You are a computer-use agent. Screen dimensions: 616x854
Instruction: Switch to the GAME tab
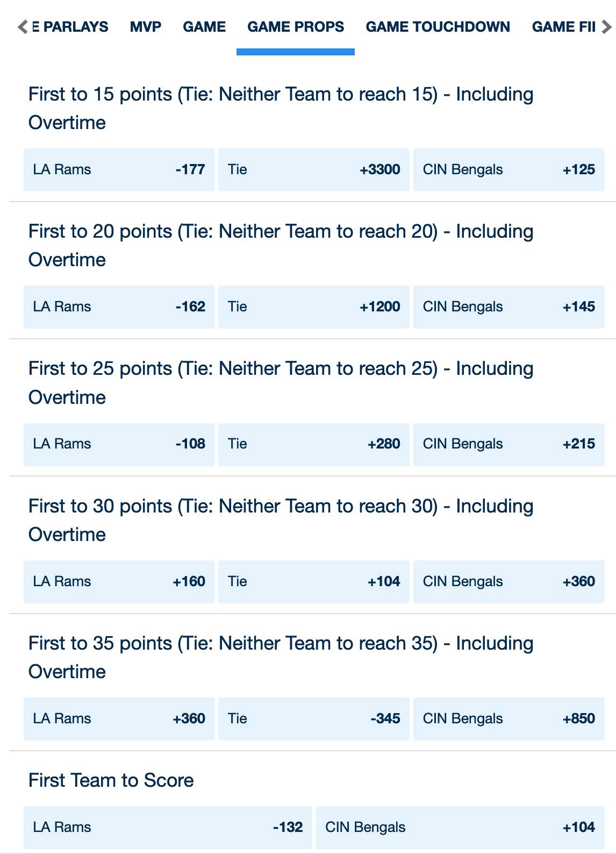point(204,27)
